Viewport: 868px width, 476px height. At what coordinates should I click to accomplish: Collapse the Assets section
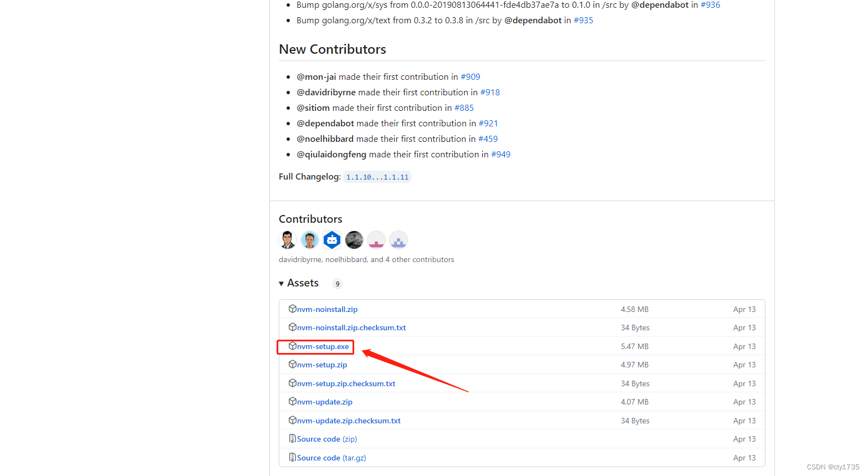[299, 283]
